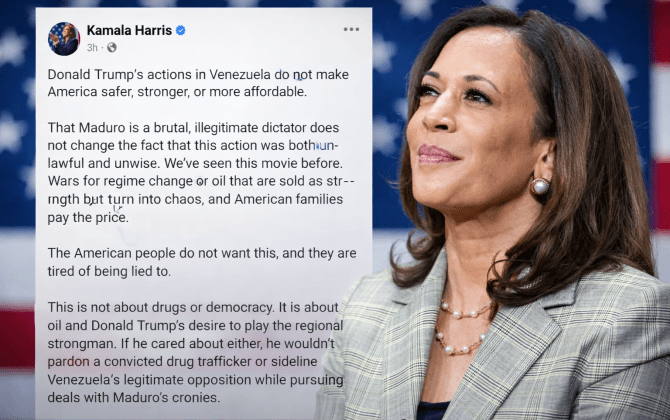Click the paragraph starting 'Donald Trump's actions'
The width and height of the screenshot is (670, 420).
click(x=198, y=83)
